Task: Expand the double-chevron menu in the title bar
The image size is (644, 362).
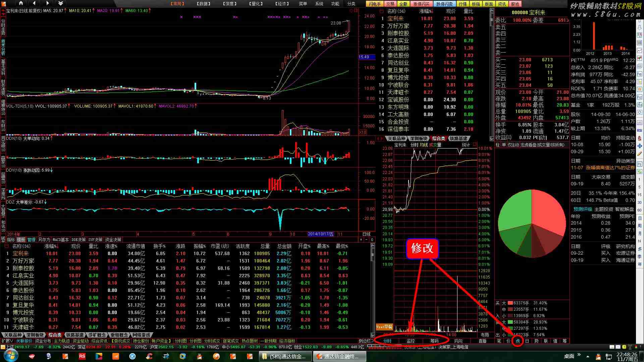Action: [x=60, y=3]
